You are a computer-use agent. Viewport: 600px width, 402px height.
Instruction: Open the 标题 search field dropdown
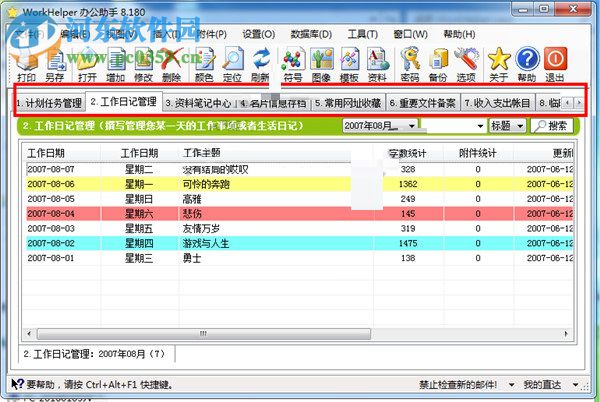tap(520, 126)
